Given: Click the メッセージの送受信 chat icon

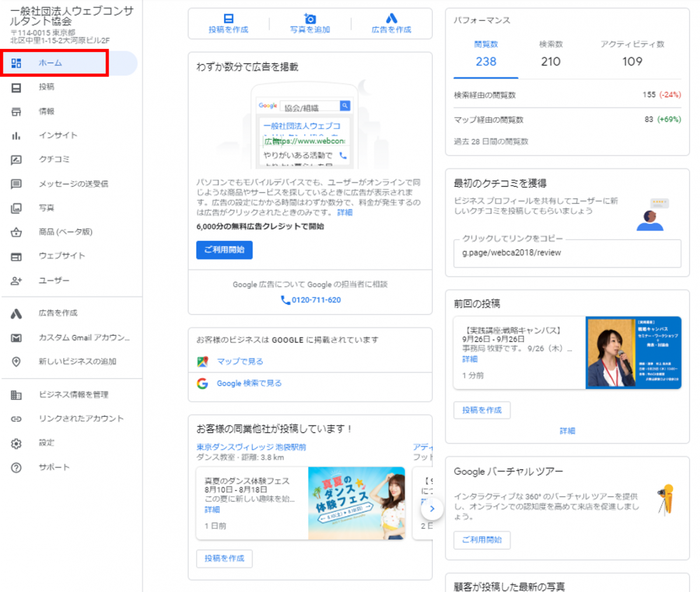Looking at the screenshot, I should 16,184.
